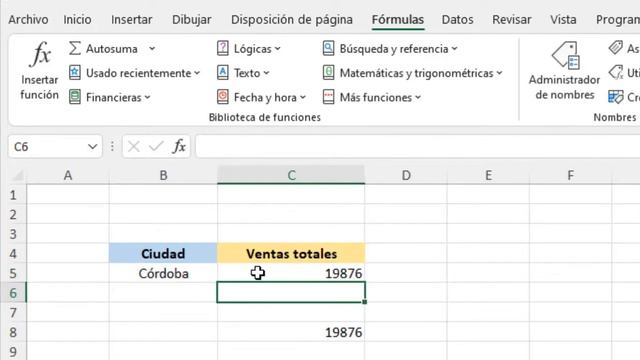Screen dimensions: 640x360
Task: Expand the Más funciones menu
Action: 372,98
